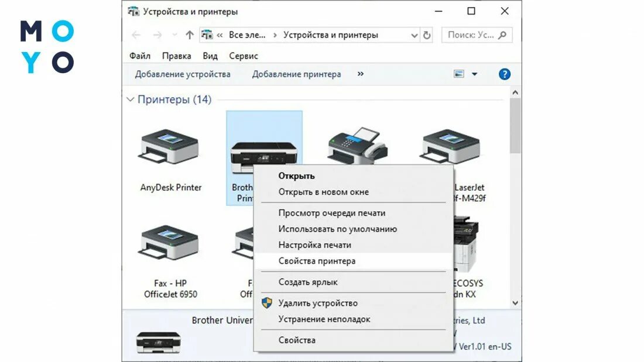Screen dimensions: 644x362
Task: Select the fax machine device icon
Action: [357, 146]
